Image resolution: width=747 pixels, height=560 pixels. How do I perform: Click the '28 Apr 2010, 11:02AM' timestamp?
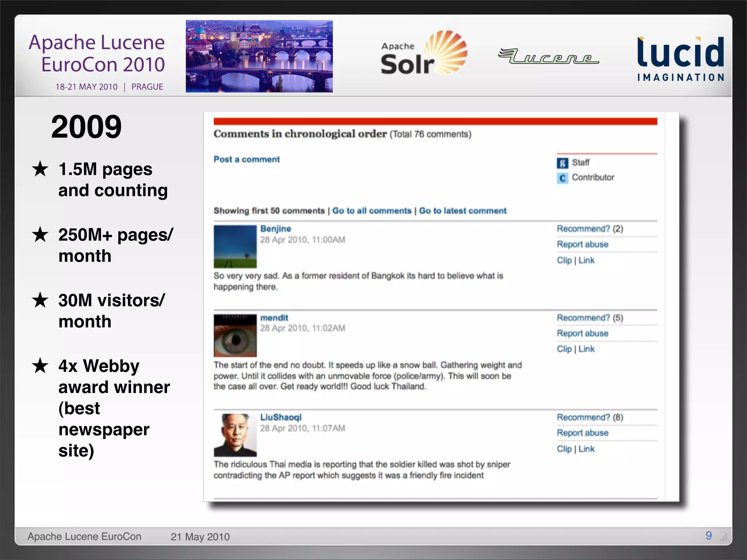coord(302,328)
